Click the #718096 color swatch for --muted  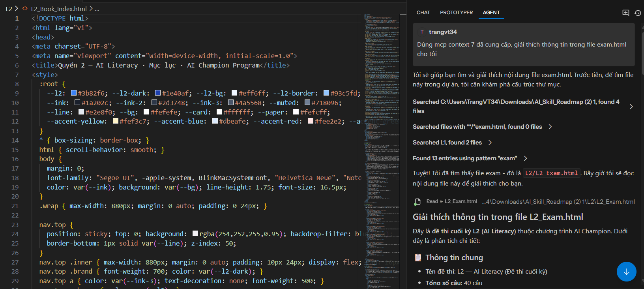pos(307,103)
